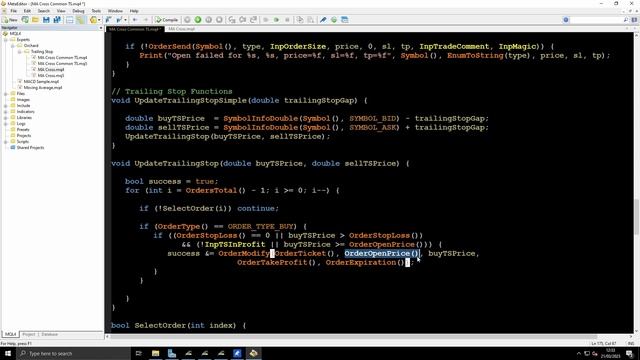Click the Step Into debug icon
This screenshot has height=360, width=640.
(232, 20)
